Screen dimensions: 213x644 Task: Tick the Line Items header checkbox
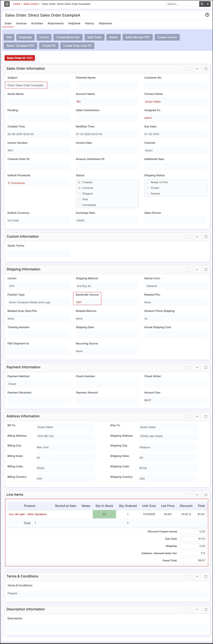pyautogui.click(x=188, y=495)
